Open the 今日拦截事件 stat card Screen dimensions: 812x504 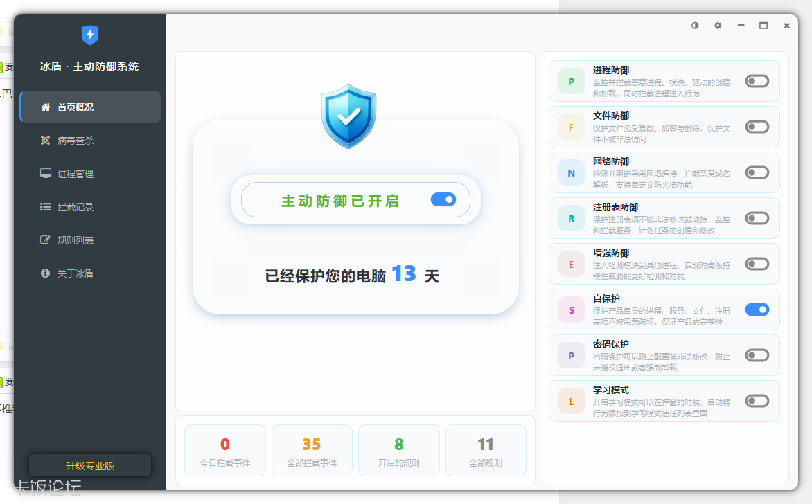click(x=225, y=450)
